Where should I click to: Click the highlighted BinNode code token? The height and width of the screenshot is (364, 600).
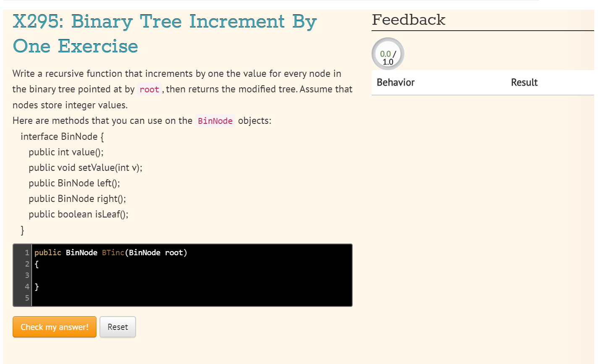pyautogui.click(x=215, y=121)
